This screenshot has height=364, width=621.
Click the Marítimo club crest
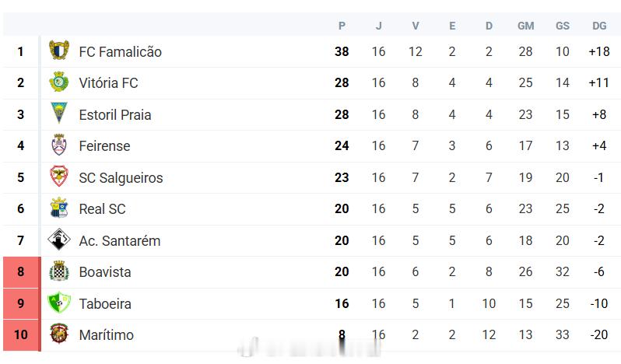[x=59, y=334]
